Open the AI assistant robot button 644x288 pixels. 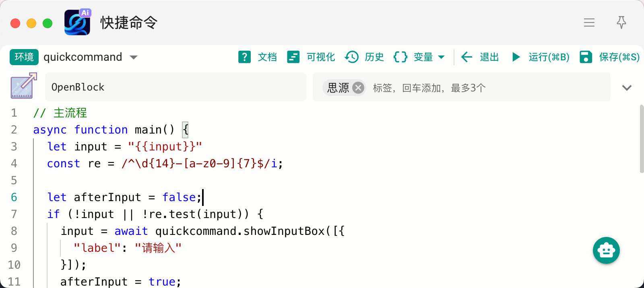point(606,250)
